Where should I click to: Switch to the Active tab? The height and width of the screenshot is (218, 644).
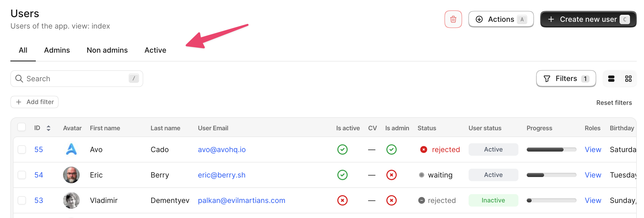tap(155, 50)
